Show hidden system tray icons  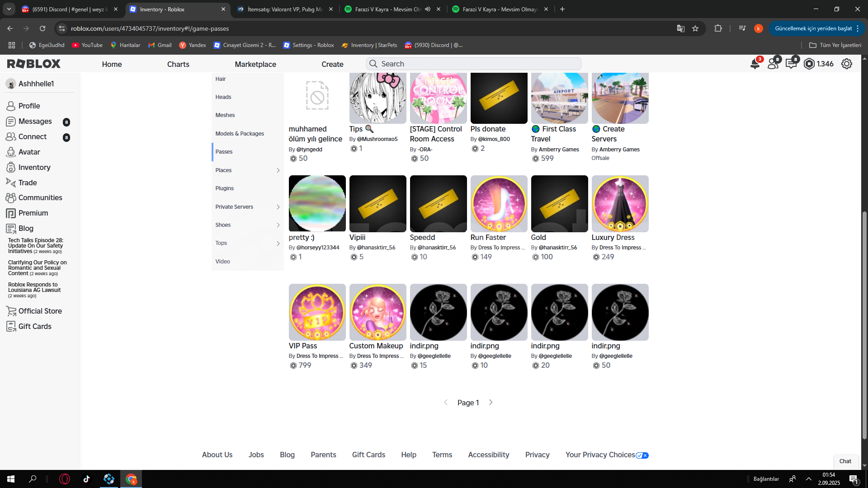coord(809,479)
